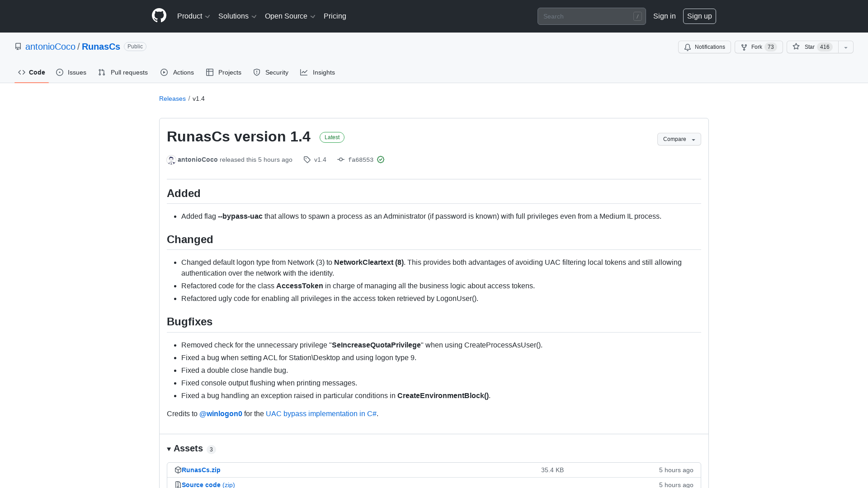The width and height of the screenshot is (868, 488).
Task: Click the Insights graph icon
Action: pyautogui.click(x=304, y=72)
